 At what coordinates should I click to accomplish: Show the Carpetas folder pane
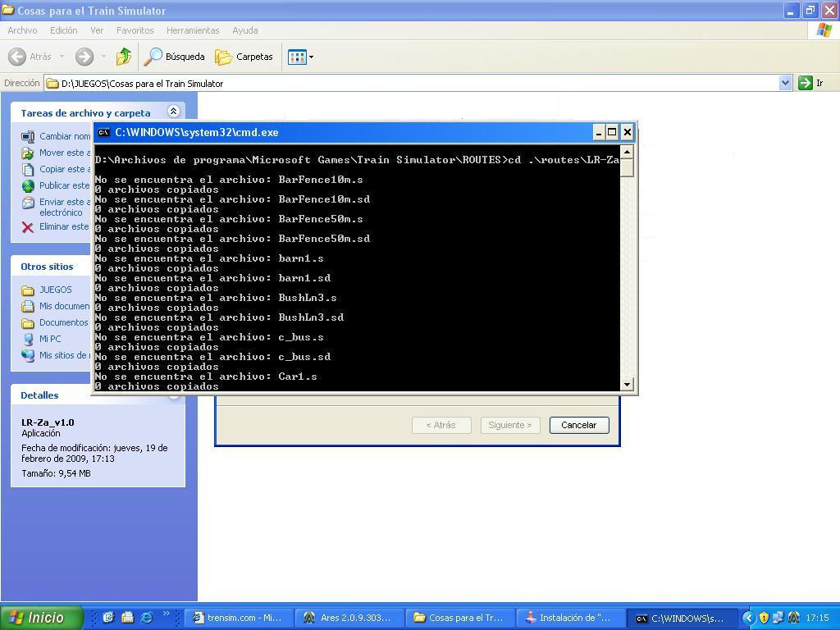click(x=244, y=57)
